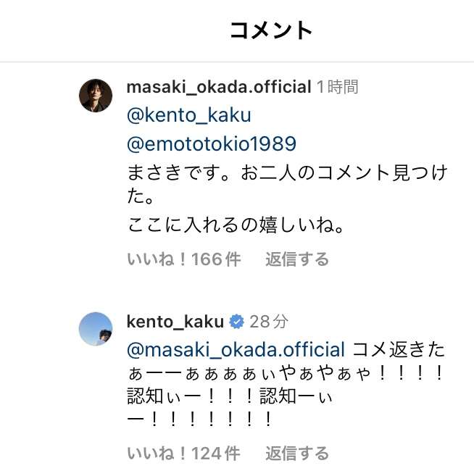The height and width of the screenshot is (476, 474).
Task: Click the @masaki_okada.official mention in kento_kaku's reply
Action: [236, 349]
